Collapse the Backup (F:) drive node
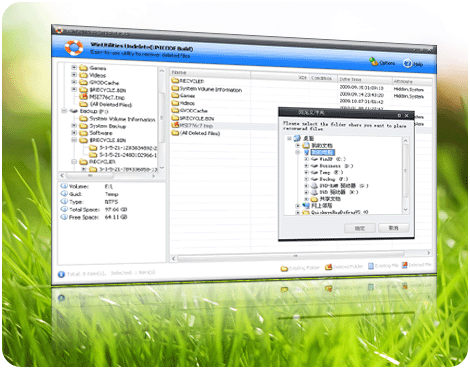The height and width of the screenshot is (369, 470). click(64, 111)
